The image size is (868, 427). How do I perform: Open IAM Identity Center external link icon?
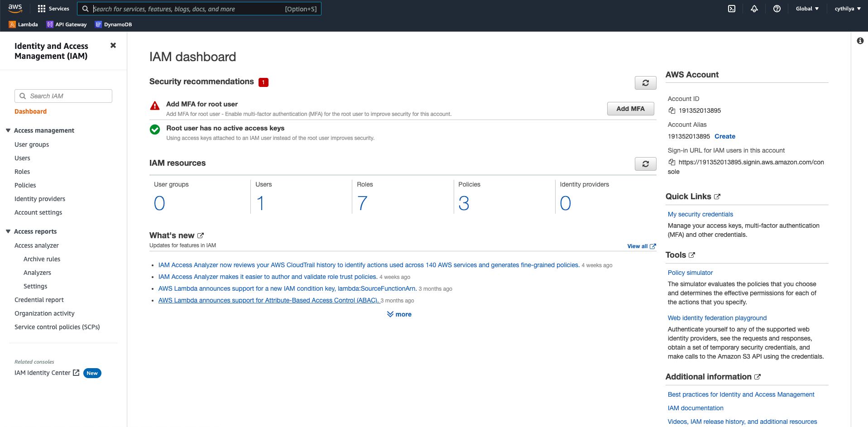pyautogui.click(x=76, y=373)
